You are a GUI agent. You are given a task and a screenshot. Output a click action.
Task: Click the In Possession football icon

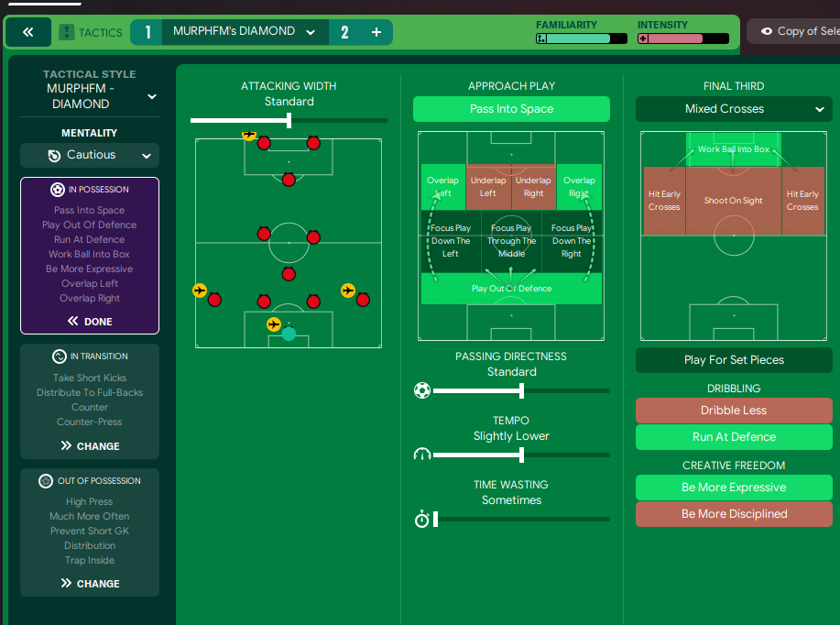point(58,189)
